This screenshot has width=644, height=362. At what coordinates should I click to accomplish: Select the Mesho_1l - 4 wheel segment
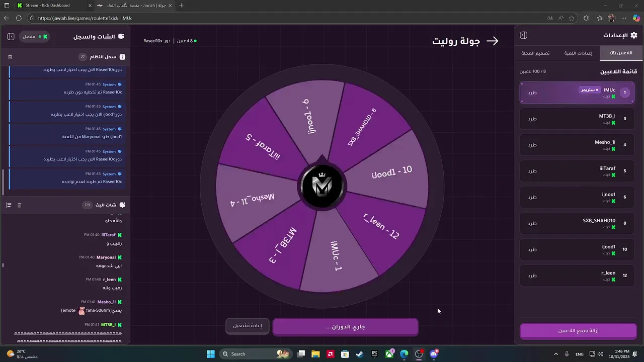point(253,199)
